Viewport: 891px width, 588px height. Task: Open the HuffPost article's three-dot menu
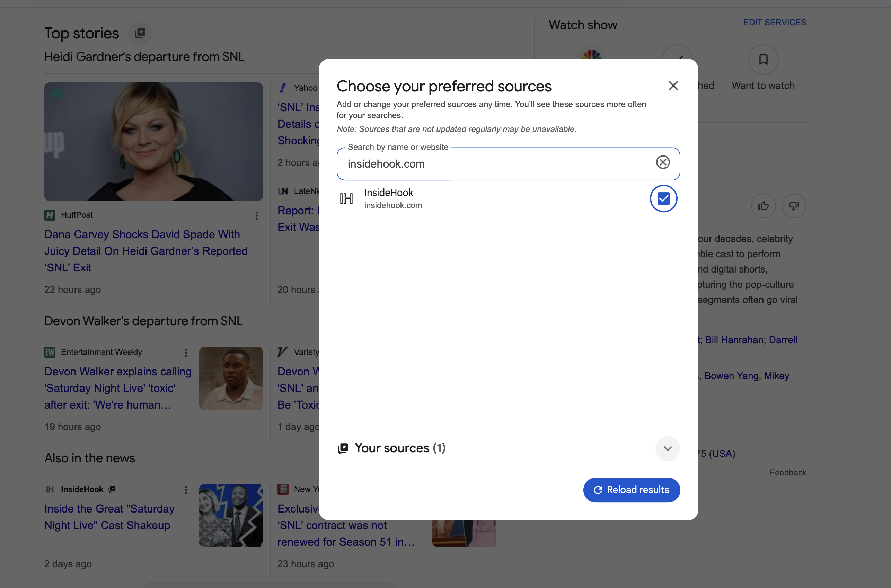tap(257, 216)
